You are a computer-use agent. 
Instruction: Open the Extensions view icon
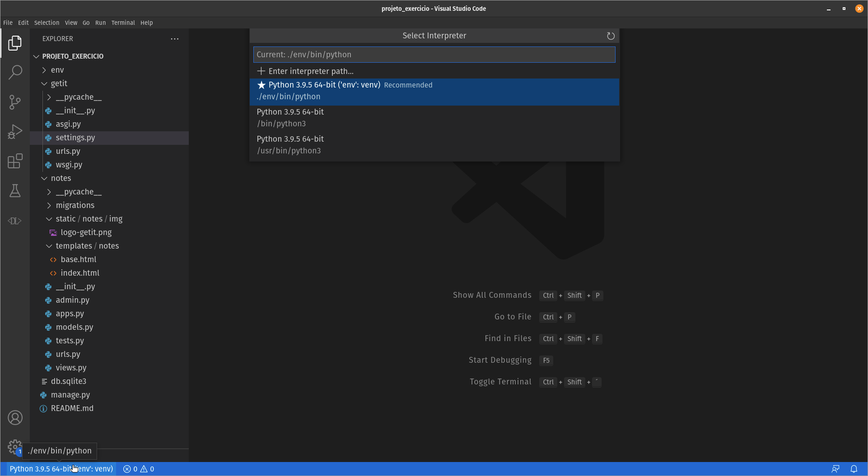tap(15, 161)
